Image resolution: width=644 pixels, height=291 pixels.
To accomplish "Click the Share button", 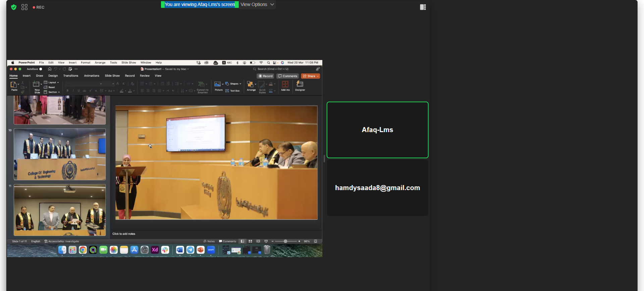I will (x=310, y=76).
